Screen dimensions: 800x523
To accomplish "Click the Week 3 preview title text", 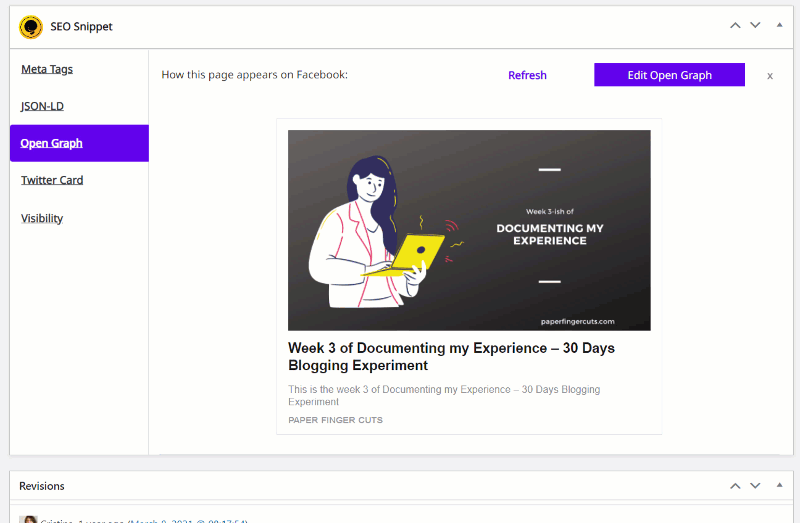I will coord(451,357).
